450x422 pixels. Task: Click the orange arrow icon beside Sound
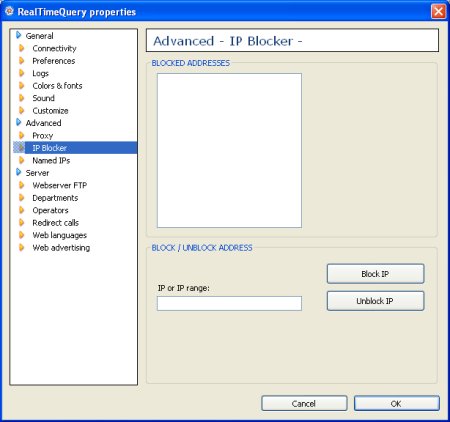(x=22, y=98)
